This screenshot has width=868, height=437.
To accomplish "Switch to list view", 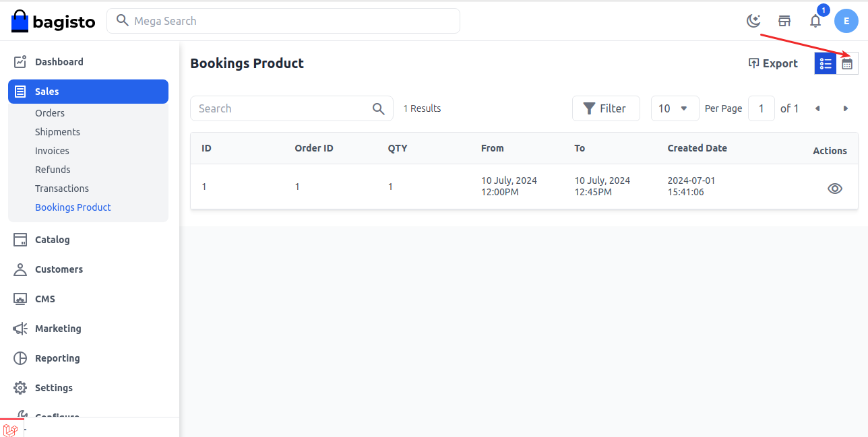I will point(826,63).
